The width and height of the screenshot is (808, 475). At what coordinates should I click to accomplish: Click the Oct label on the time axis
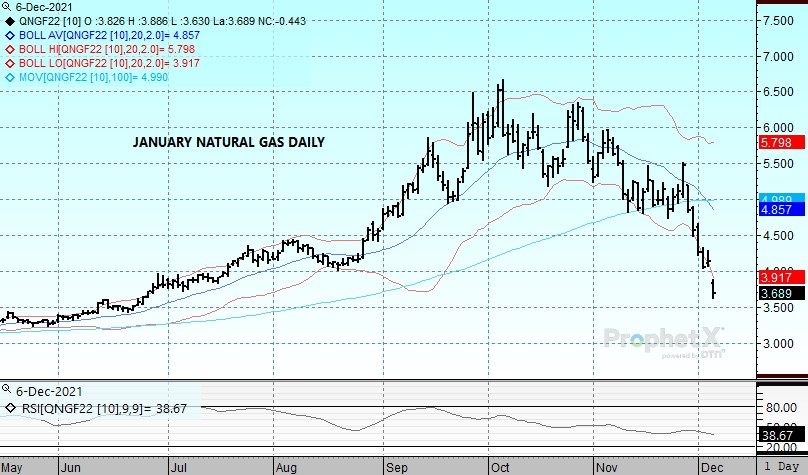(497, 467)
